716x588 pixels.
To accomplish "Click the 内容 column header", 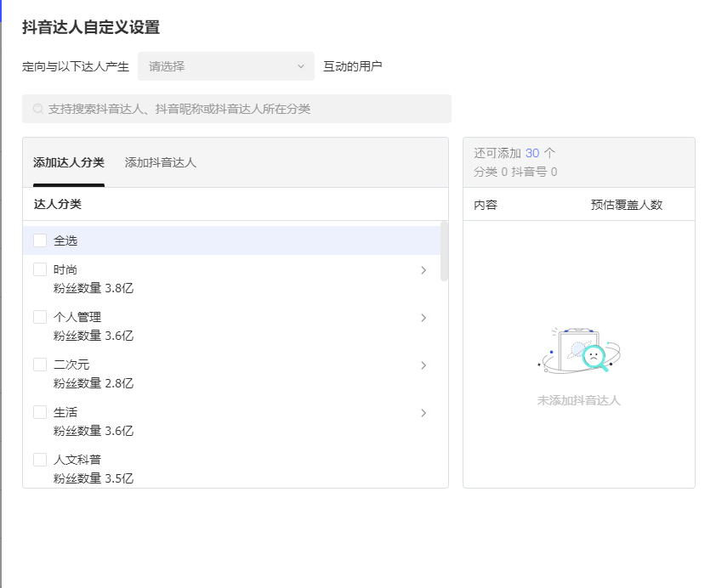I will 486,205.
